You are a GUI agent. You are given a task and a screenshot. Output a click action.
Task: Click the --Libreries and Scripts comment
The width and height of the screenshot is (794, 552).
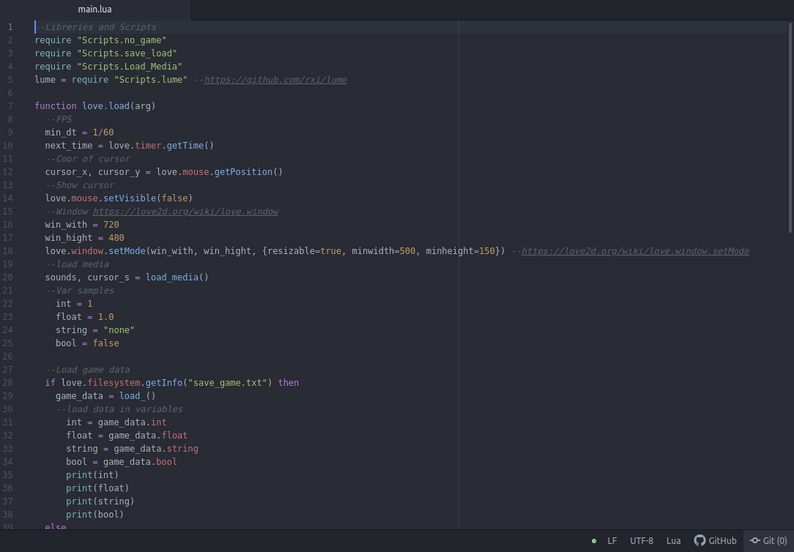(x=95, y=27)
